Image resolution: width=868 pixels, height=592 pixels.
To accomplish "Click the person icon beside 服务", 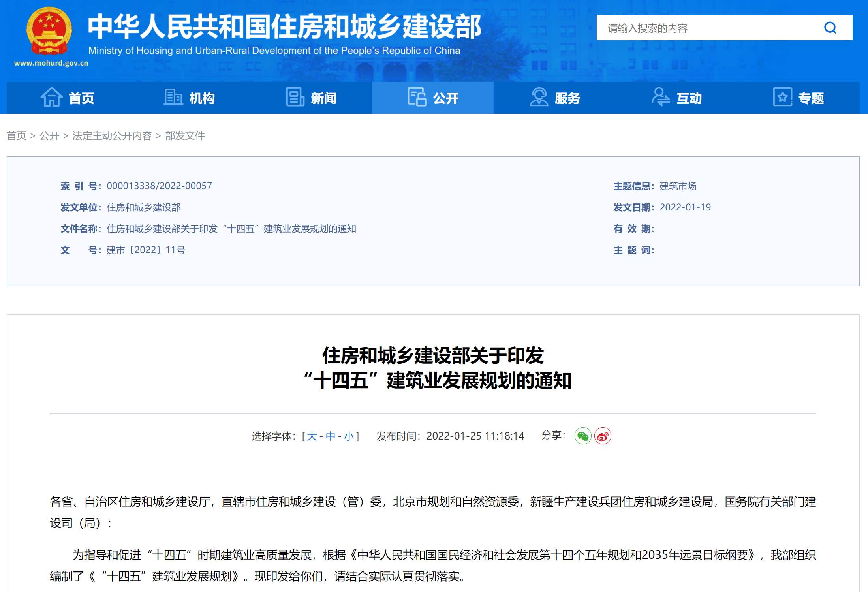I will (539, 97).
